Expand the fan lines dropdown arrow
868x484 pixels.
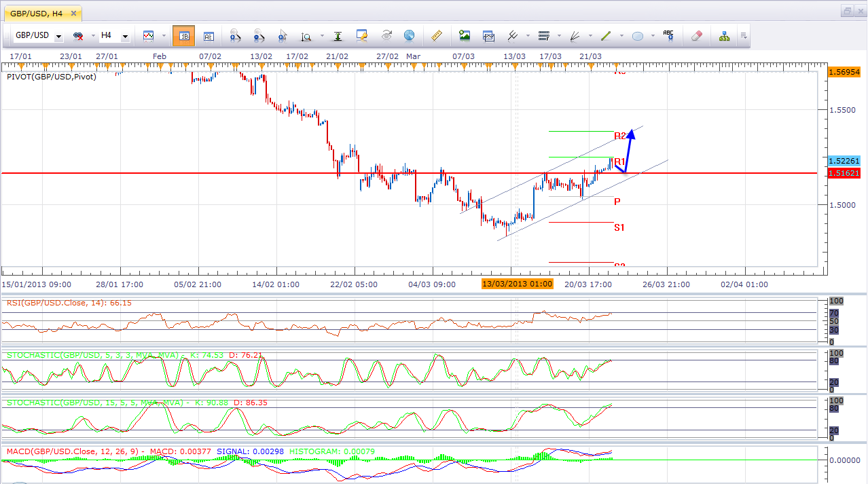pyautogui.click(x=590, y=36)
